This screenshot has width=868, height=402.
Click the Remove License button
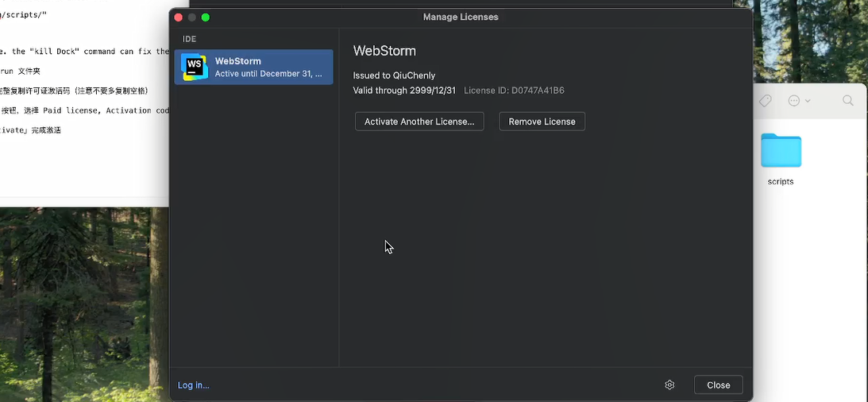pos(542,122)
